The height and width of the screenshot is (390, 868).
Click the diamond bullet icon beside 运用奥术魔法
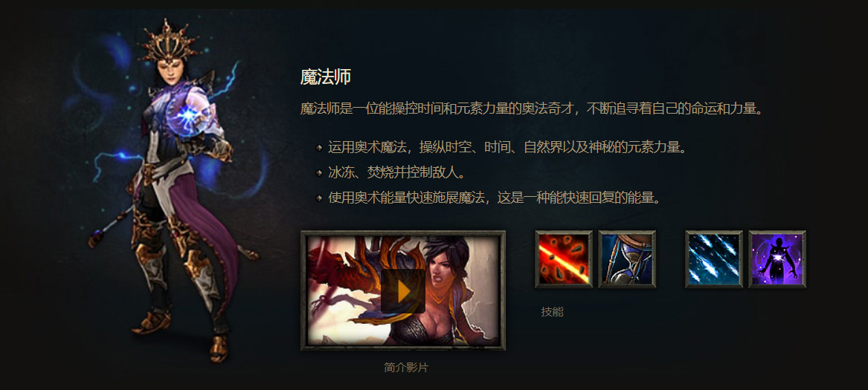[x=319, y=148]
